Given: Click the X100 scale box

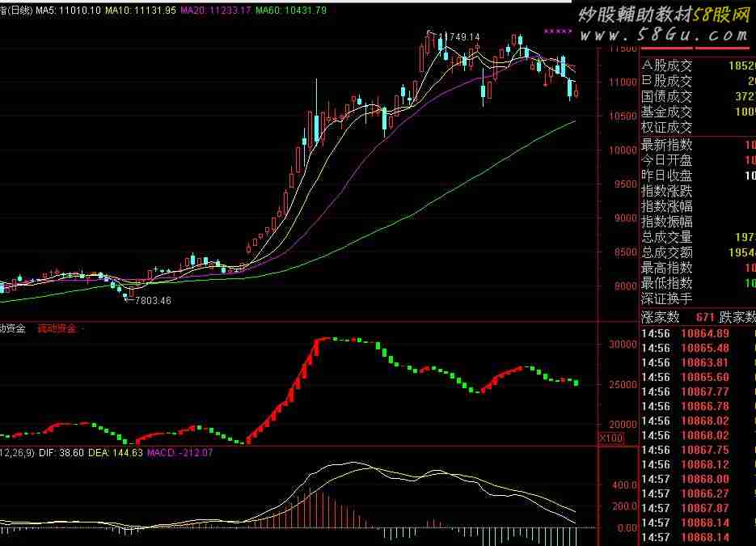Looking at the screenshot, I should [x=611, y=438].
